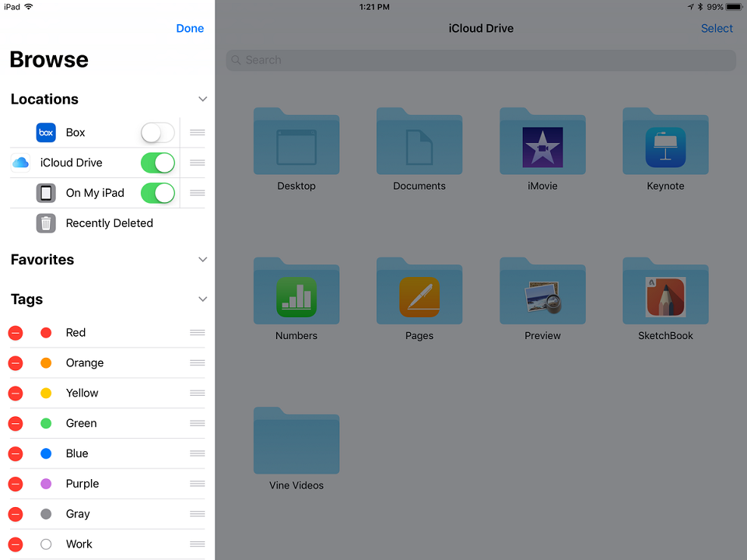Click the Box app icon
The width and height of the screenshot is (747, 560).
(46, 132)
